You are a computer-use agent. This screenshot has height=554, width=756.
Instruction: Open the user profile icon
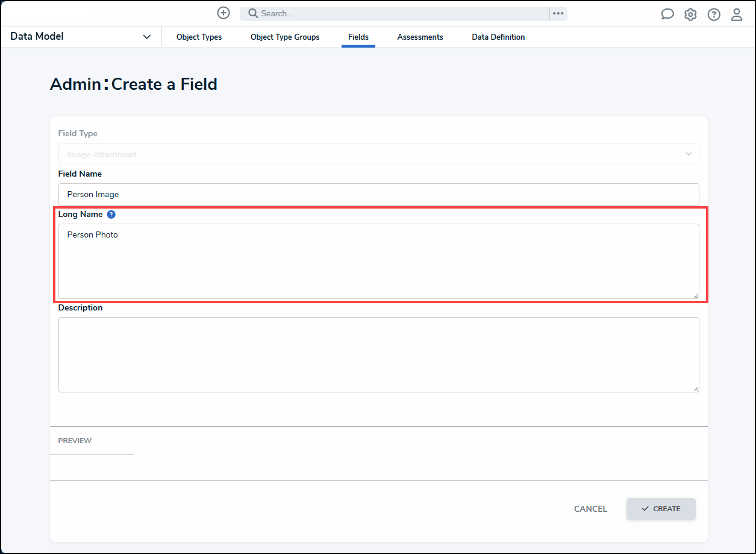[x=737, y=14]
